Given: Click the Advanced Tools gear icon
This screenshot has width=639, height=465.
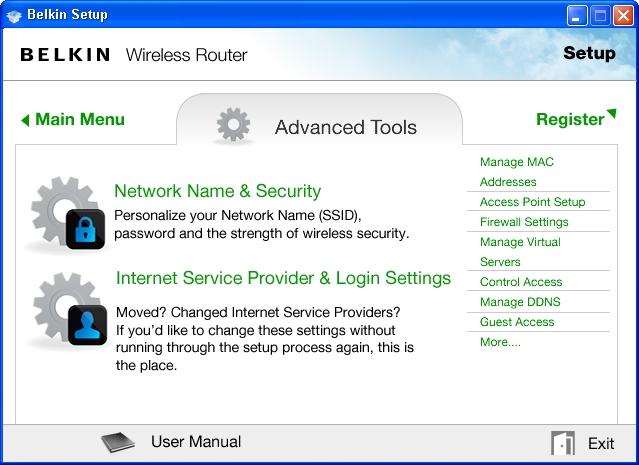Looking at the screenshot, I should click(233, 124).
